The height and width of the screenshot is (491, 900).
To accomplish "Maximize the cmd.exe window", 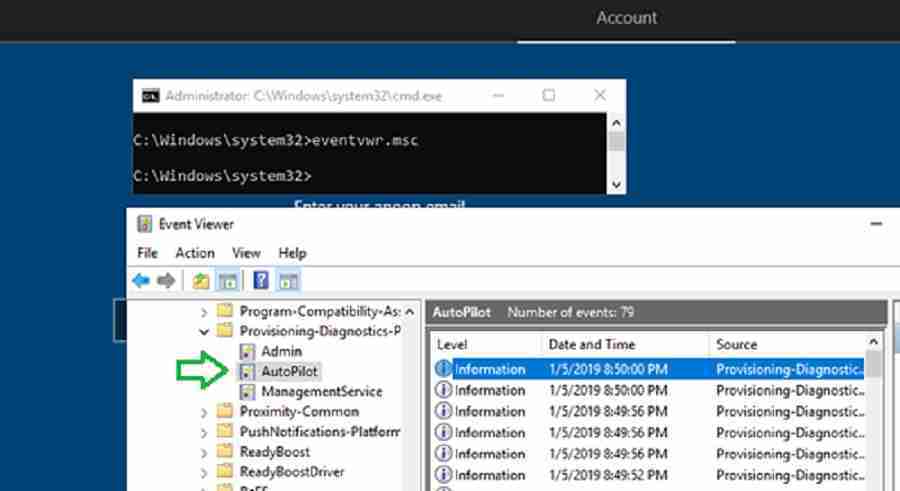I will pos(549,95).
